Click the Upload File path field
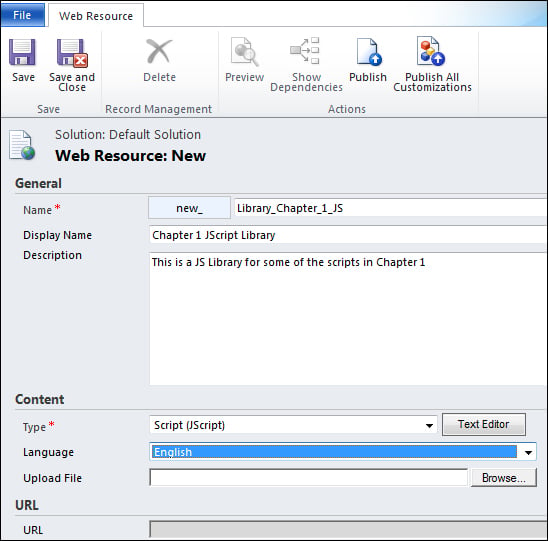 click(309, 478)
